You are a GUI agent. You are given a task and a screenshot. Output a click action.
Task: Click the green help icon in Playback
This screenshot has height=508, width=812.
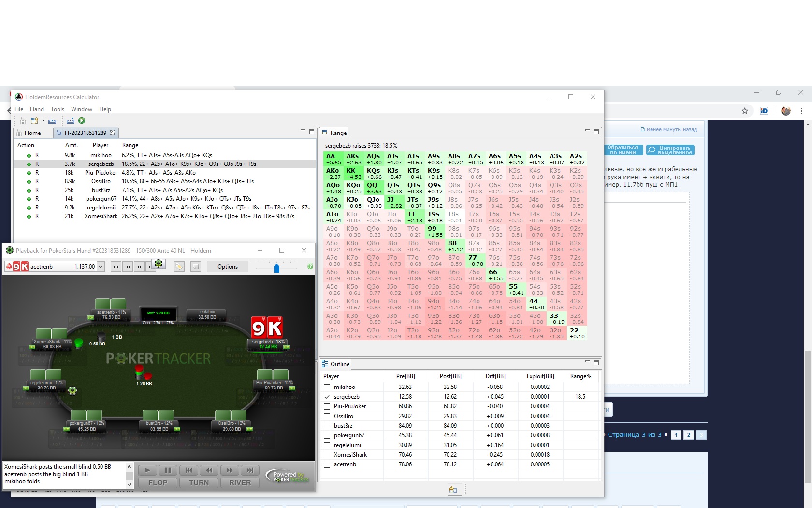pos(310,267)
